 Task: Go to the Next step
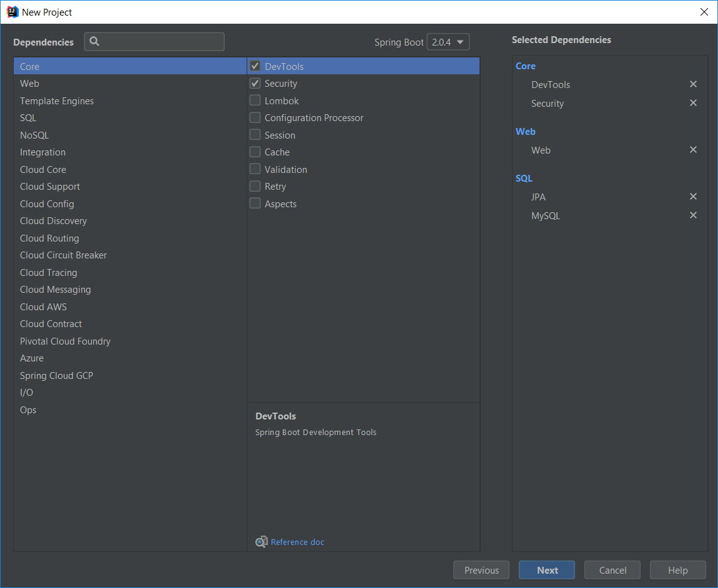click(x=547, y=570)
